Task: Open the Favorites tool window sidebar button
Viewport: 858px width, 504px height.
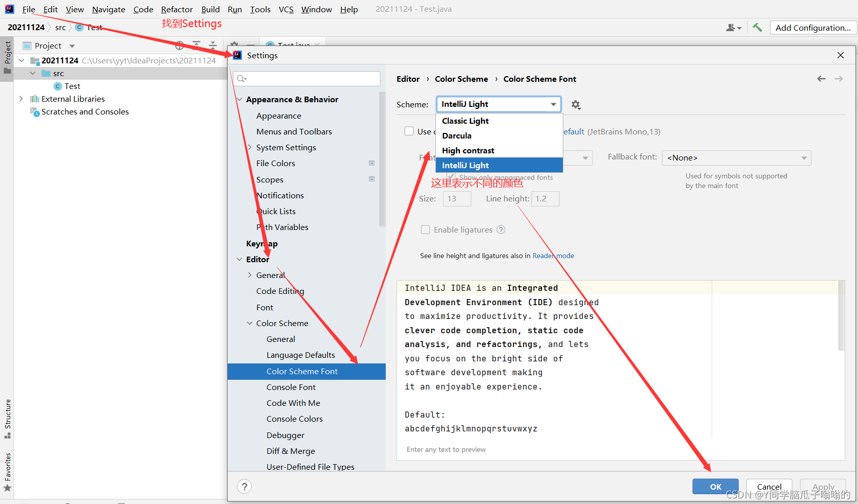Action: [x=7, y=472]
